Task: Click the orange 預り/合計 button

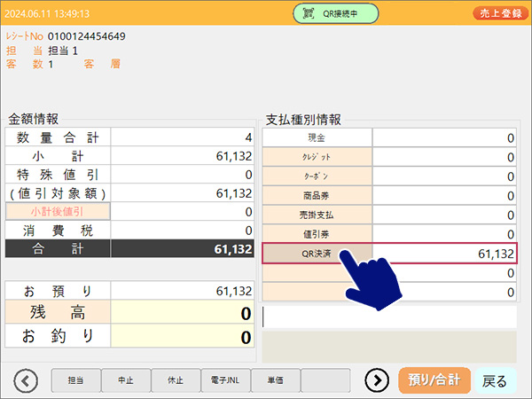Action: tap(434, 380)
